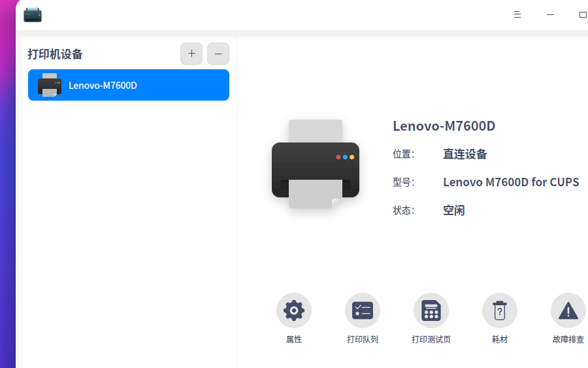Open the printer Properties (属性) gear icon
588x368 pixels.
coord(293,310)
